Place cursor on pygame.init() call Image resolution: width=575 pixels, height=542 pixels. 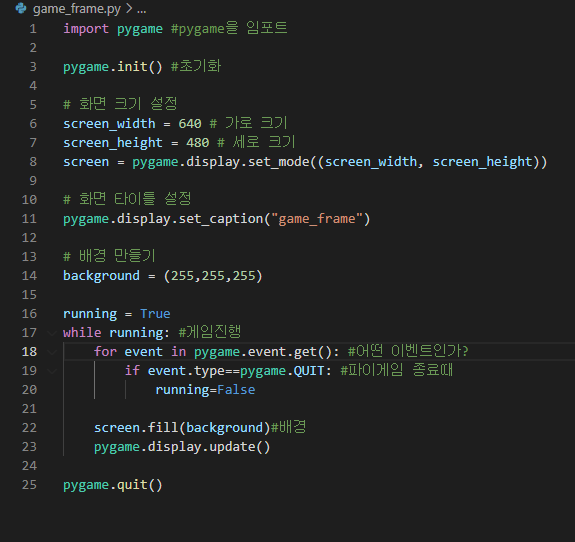pos(113,67)
